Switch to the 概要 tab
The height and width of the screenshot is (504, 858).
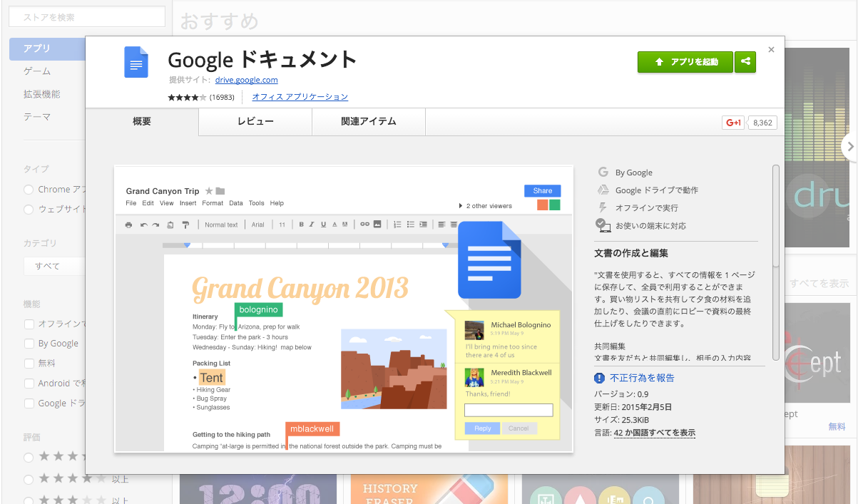(x=142, y=122)
